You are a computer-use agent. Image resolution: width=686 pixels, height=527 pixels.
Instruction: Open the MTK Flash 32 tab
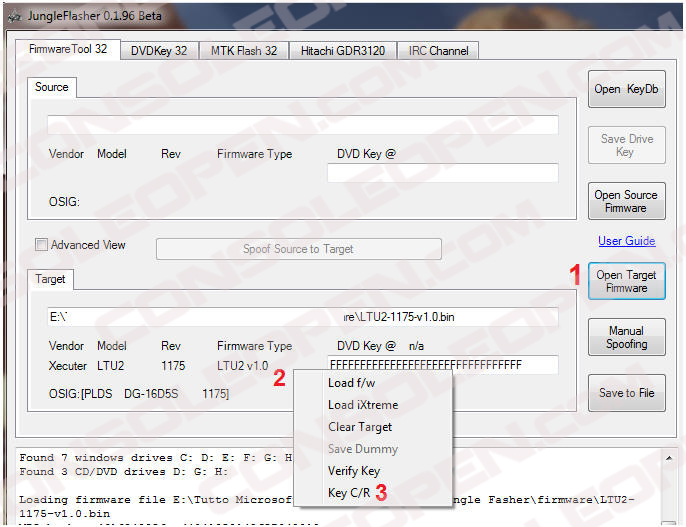pyautogui.click(x=244, y=51)
